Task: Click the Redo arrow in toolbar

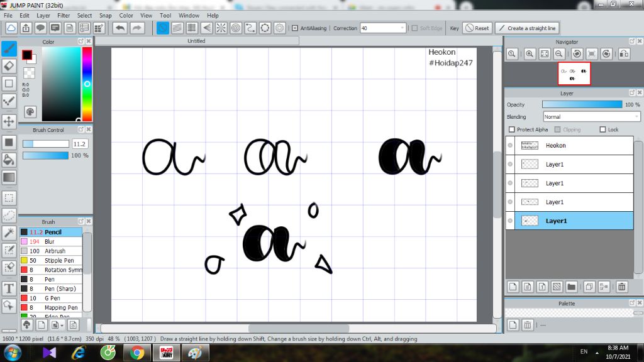Action: pyautogui.click(x=136, y=28)
